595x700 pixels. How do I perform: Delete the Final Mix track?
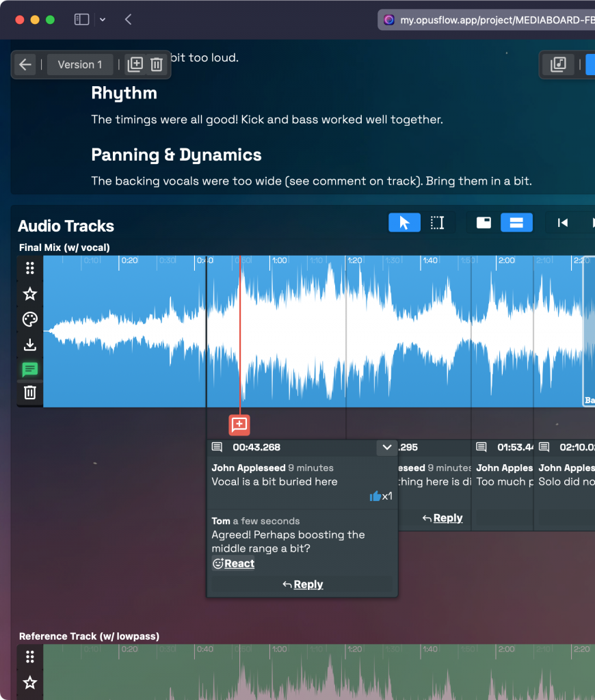point(30,392)
